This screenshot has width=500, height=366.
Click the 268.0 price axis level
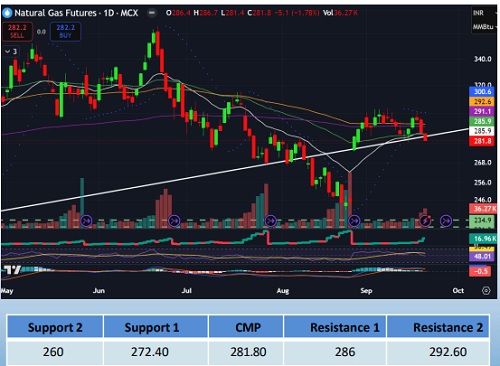tap(483, 163)
